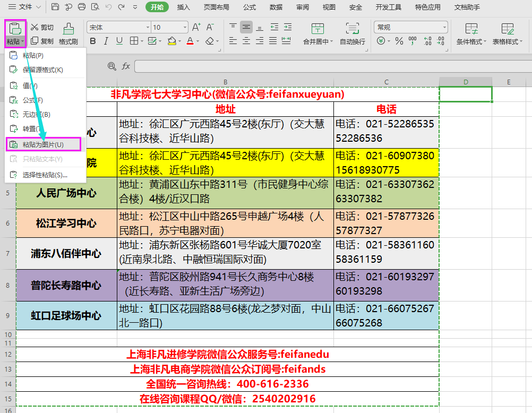Apply currency format with the ¥ icon

click(381, 41)
